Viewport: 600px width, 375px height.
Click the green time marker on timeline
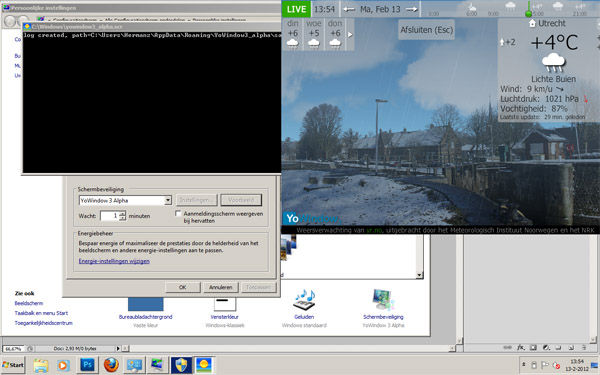(528, 14)
